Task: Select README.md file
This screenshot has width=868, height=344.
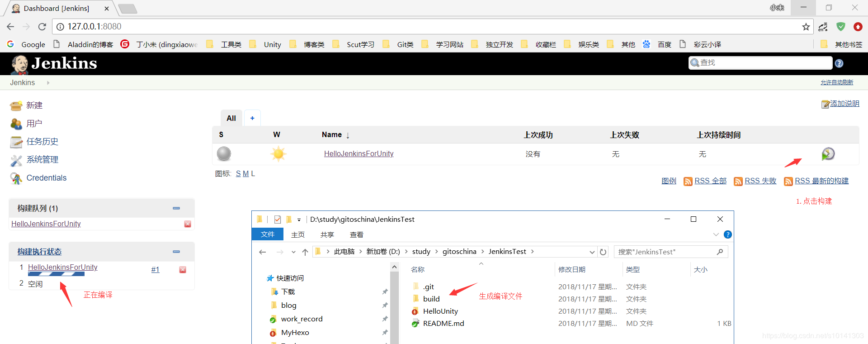Action: point(443,324)
